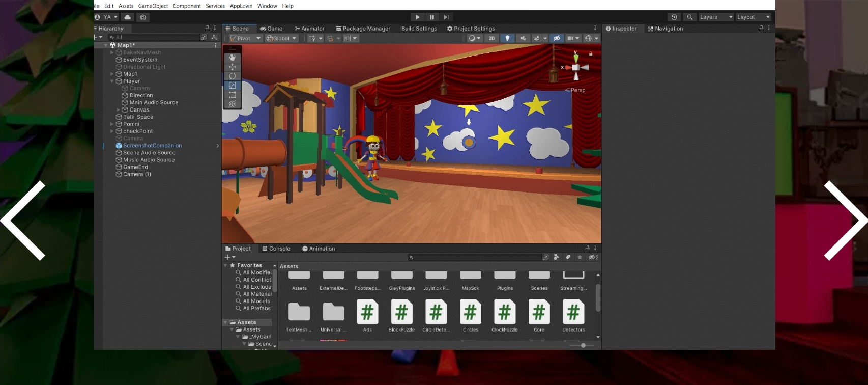Open the Component menu
The height and width of the screenshot is (385, 868).
coord(187,6)
